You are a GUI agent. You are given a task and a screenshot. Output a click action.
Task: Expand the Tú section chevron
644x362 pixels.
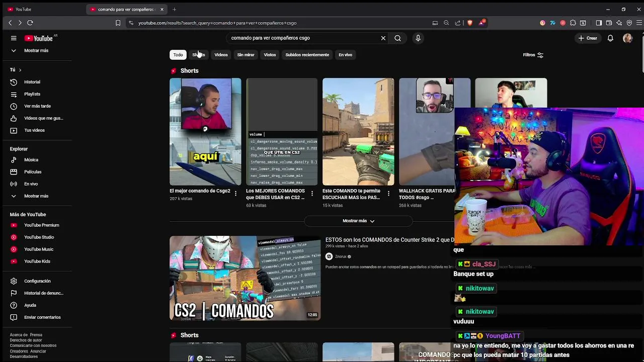point(20,70)
